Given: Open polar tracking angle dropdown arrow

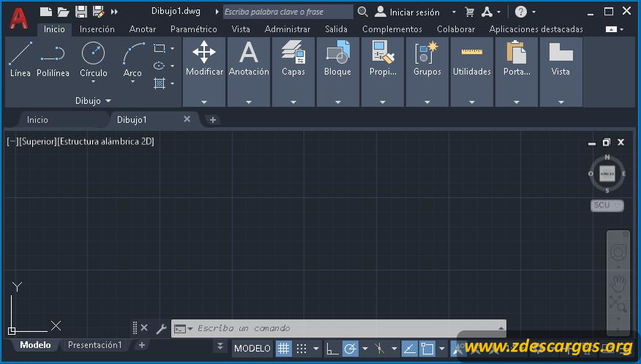Looking at the screenshot, I should [x=364, y=349].
